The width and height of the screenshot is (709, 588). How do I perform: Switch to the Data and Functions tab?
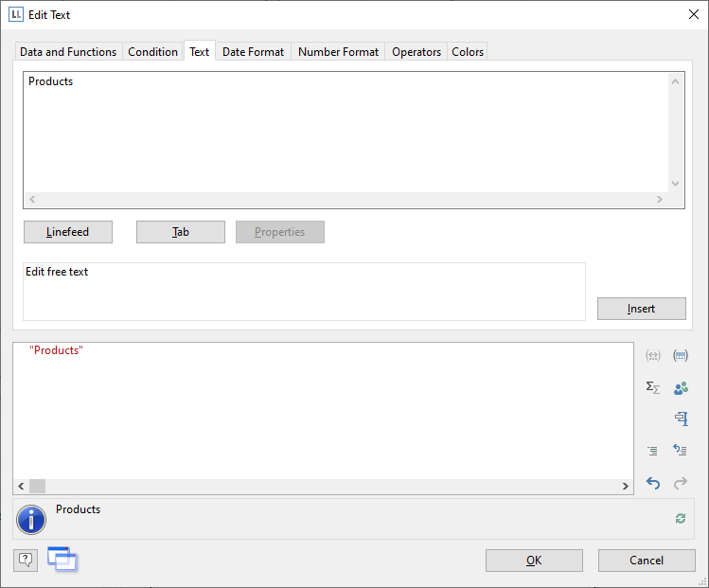tap(68, 52)
